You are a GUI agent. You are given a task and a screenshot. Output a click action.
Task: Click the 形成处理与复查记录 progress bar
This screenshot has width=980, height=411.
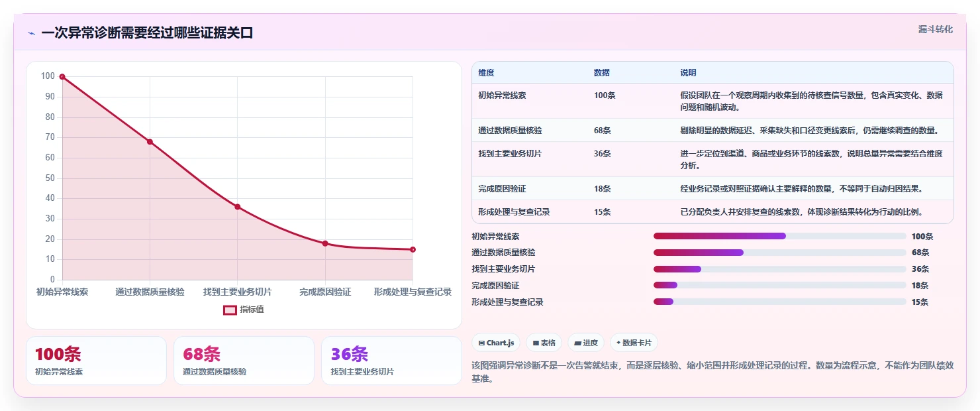pyautogui.click(x=779, y=302)
